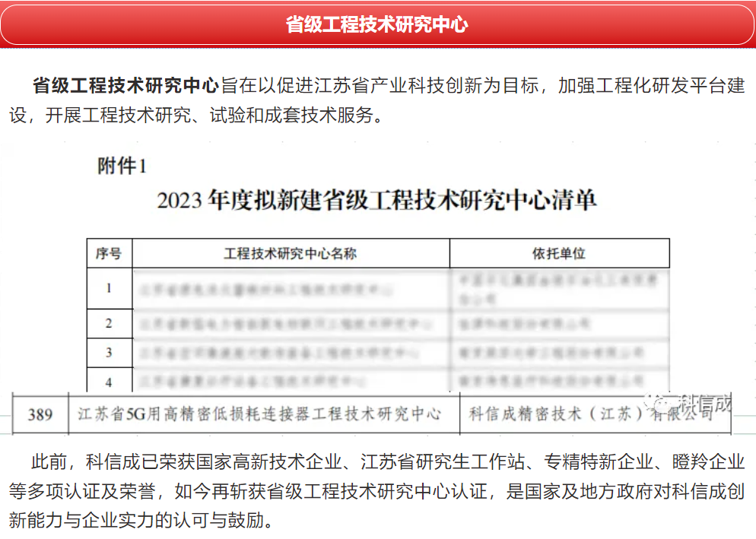Click the 科信成精密技术（江苏）有限公司 cell
This screenshot has height=539, width=756.
click(590, 414)
